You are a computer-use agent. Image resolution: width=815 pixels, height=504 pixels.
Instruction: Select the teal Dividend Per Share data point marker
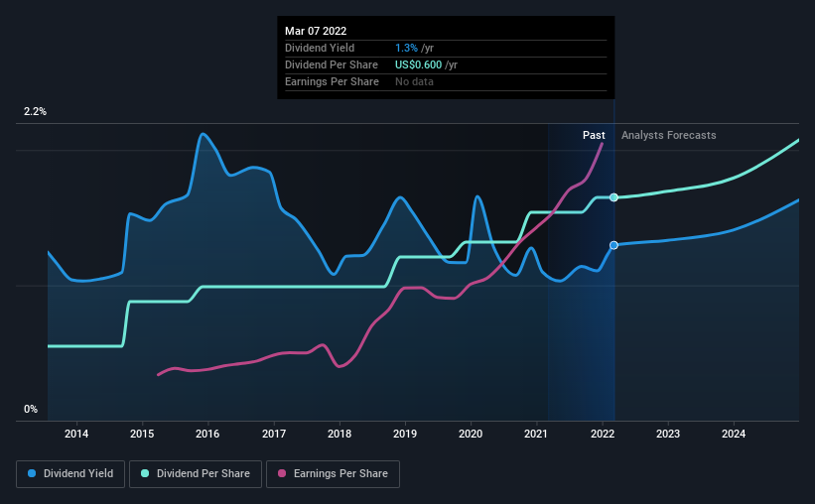tap(613, 197)
